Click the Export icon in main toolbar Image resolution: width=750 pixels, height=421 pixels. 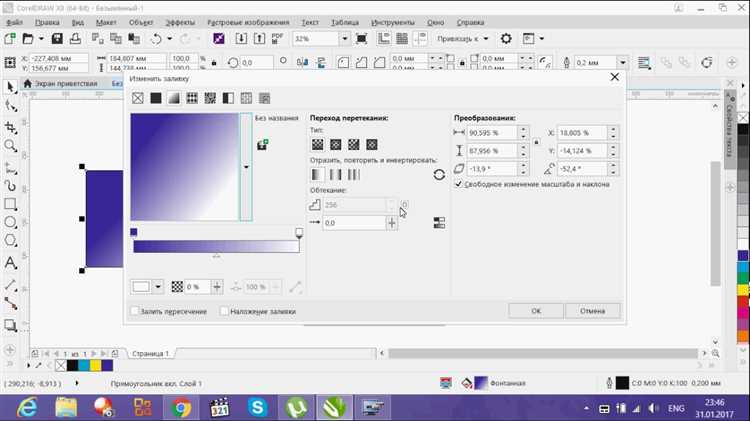coord(259,39)
